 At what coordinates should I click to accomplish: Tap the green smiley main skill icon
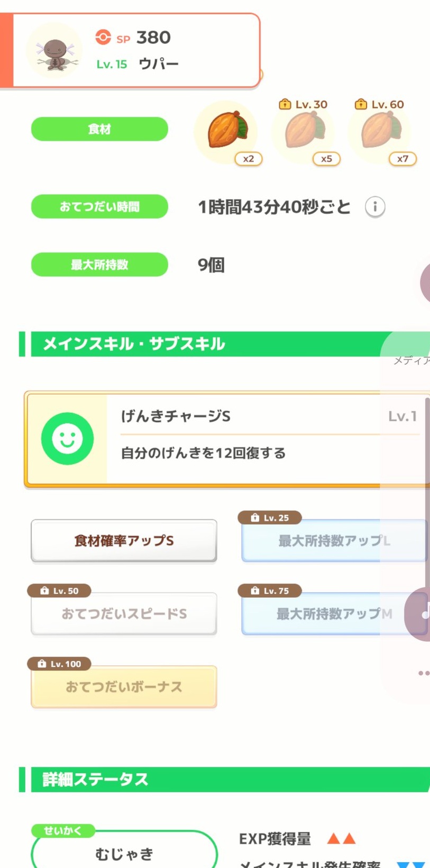pos(68,439)
